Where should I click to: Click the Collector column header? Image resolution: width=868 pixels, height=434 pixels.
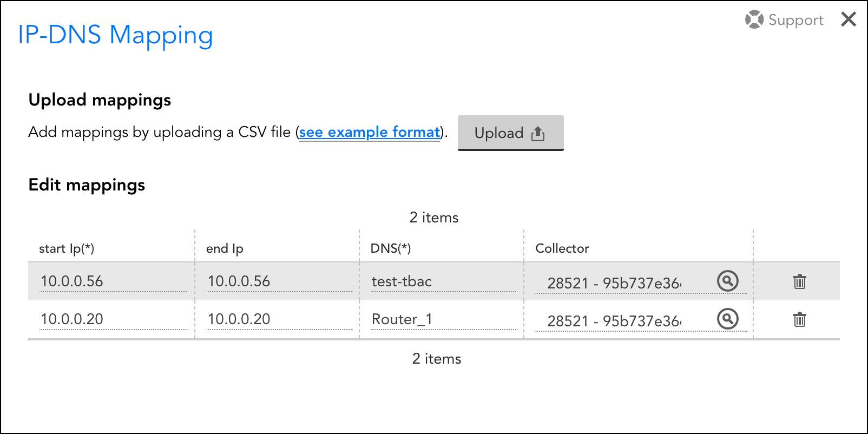[562, 248]
